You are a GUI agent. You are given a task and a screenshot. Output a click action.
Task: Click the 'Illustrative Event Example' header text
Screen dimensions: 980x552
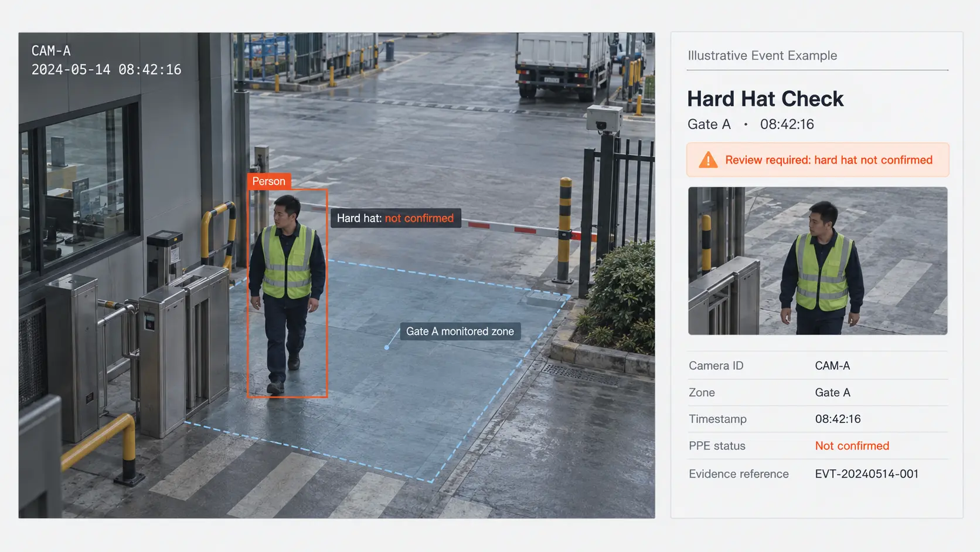tap(762, 56)
